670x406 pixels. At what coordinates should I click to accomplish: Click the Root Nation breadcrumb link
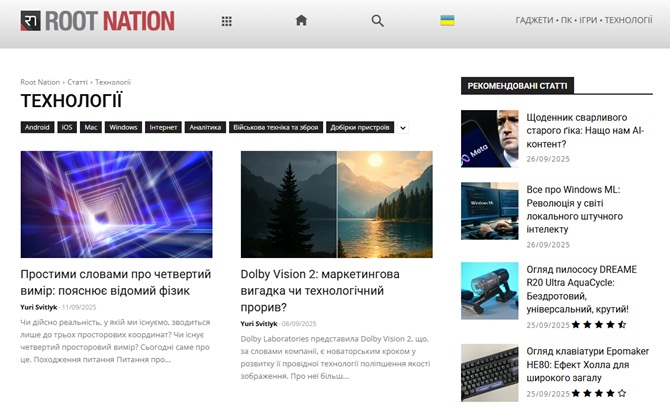click(x=40, y=82)
